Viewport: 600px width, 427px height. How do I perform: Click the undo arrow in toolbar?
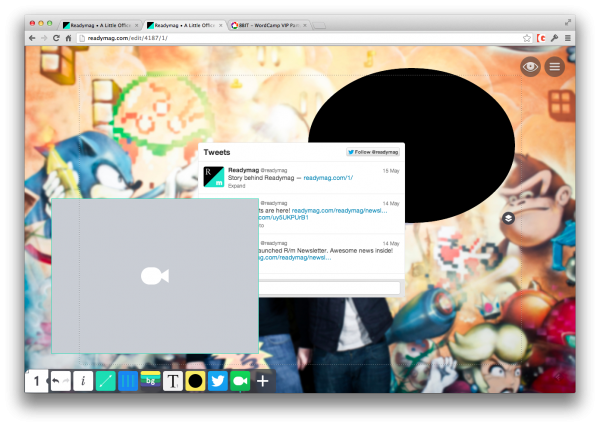56,381
